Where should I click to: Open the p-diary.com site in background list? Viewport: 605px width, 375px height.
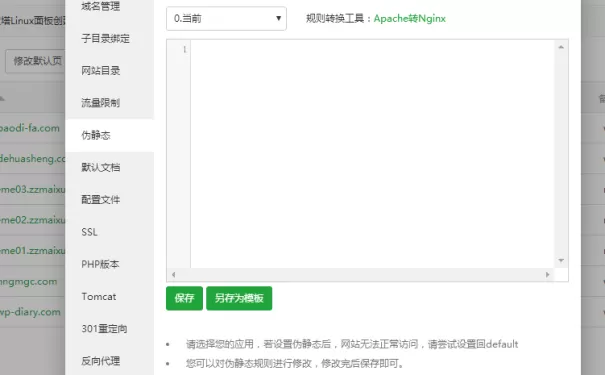click(x=30, y=312)
